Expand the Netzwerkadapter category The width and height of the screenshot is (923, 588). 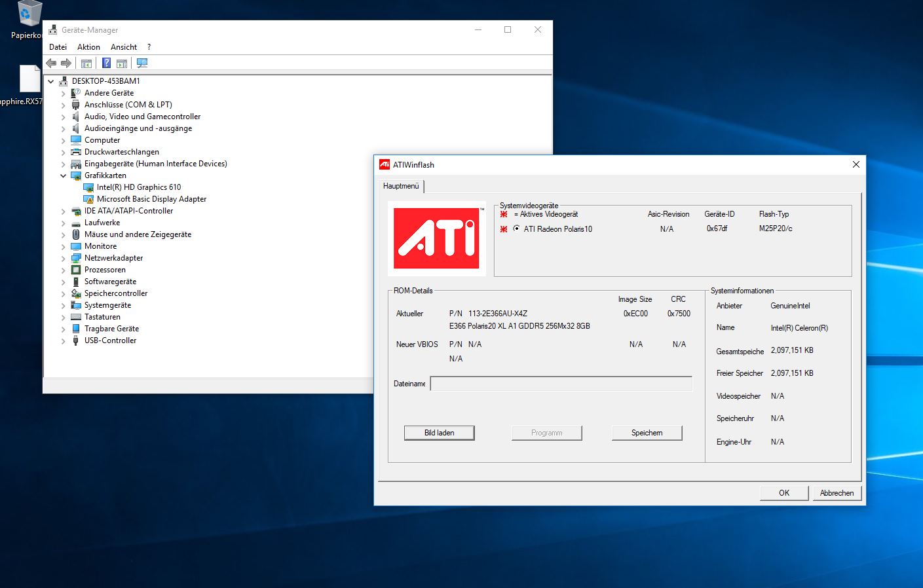coord(64,259)
